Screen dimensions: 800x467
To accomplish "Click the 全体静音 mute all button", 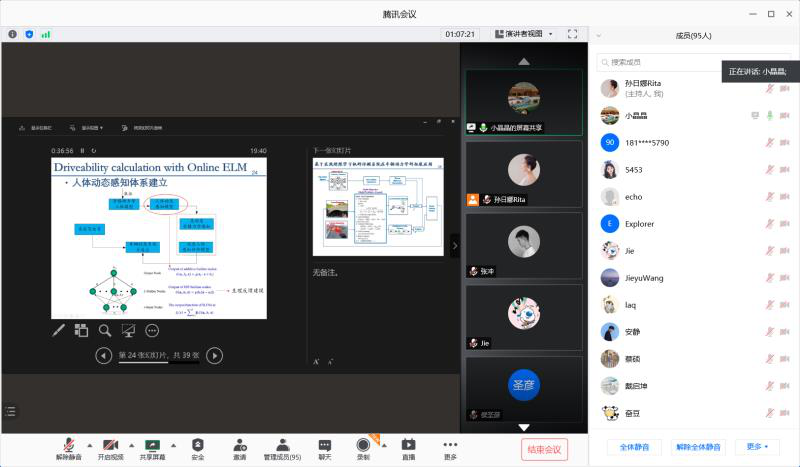I will point(634,446).
